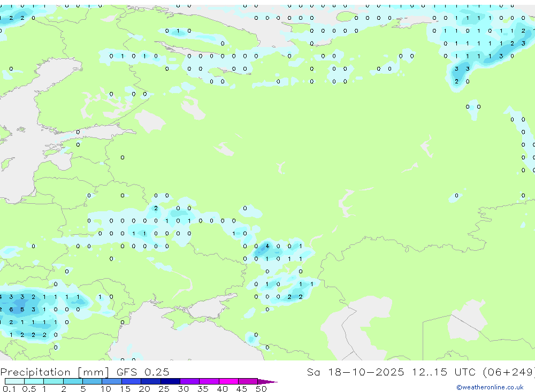Pick the 1–2 mm legend color swatch
This screenshot has height=392, width=535.
tap(53, 381)
